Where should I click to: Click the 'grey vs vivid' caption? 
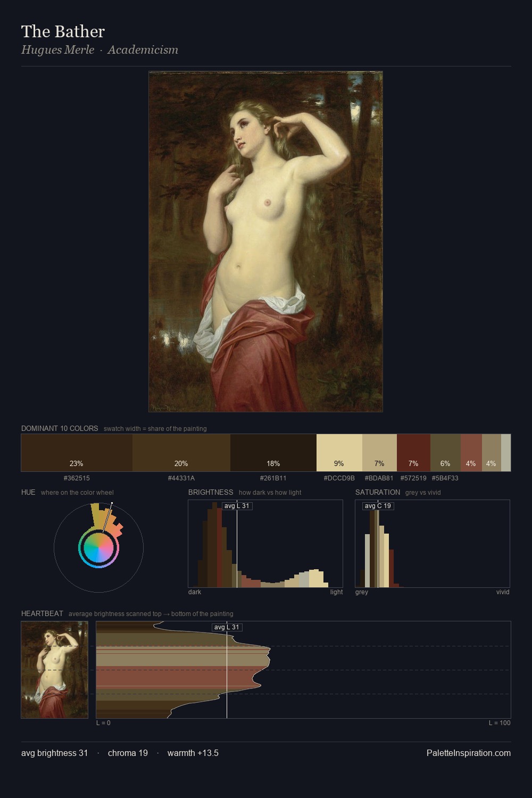click(423, 493)
